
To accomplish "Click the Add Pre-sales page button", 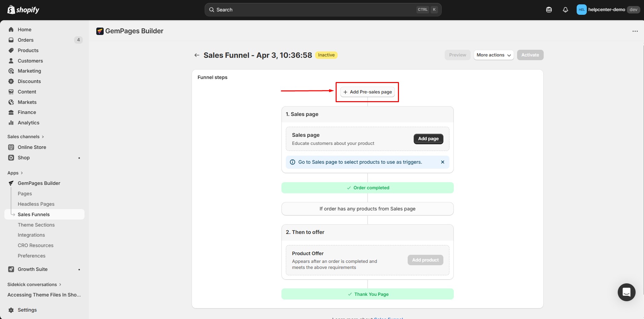I will point(367,92).
